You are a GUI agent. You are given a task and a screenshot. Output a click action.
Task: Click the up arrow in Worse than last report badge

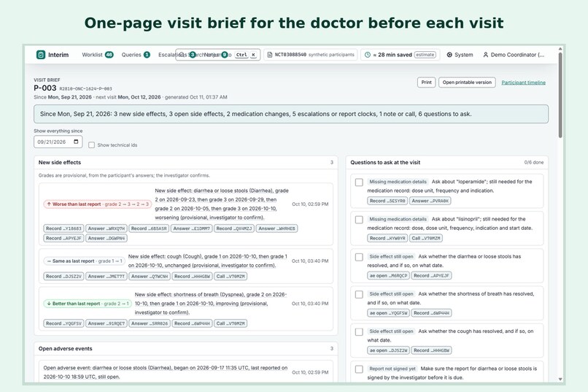[x=49, y=204]
